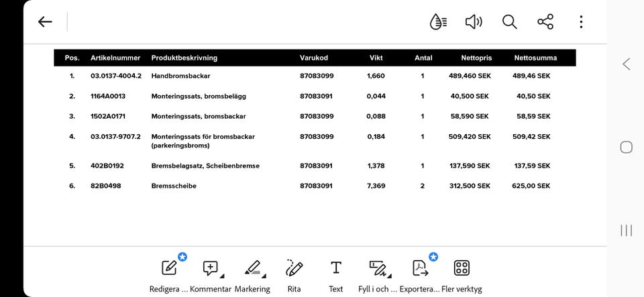
Task: Expand the Fyll i och signera tool
Action: pos(378,269)
